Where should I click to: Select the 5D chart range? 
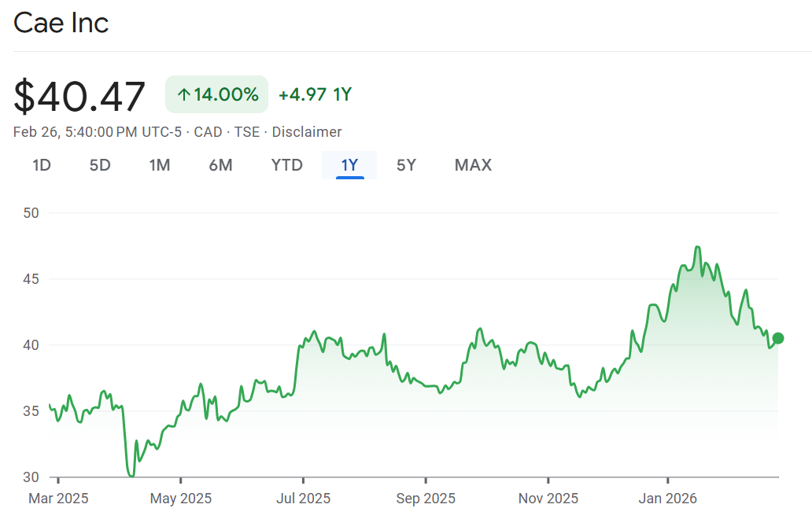(x=100, y=165)
